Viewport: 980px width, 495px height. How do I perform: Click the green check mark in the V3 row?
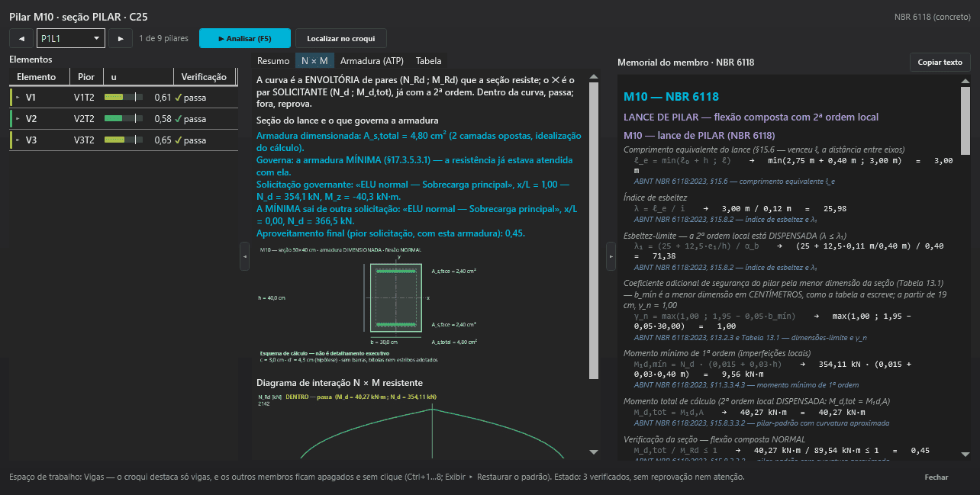(178, 140)
